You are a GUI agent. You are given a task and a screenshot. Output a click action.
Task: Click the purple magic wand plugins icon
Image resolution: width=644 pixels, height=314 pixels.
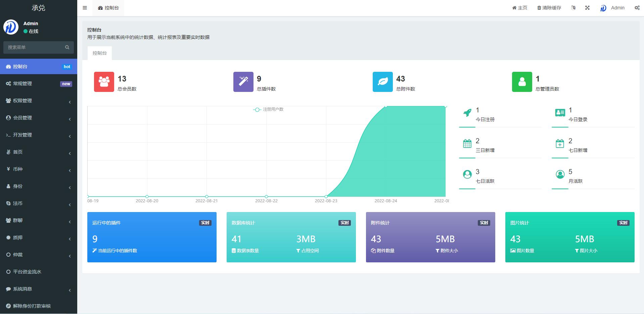[x=243, y=82]
